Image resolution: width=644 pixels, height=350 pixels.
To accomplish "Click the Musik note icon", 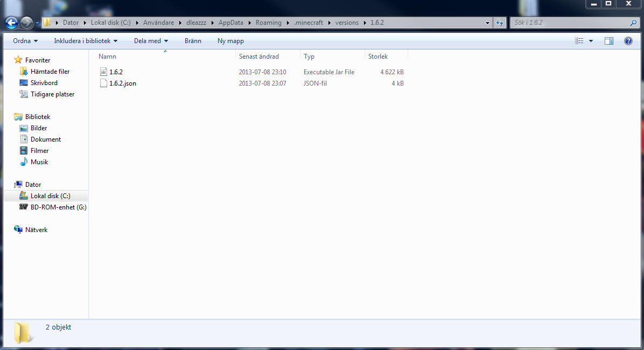I will pyautogui.click(x=24, y=162).
